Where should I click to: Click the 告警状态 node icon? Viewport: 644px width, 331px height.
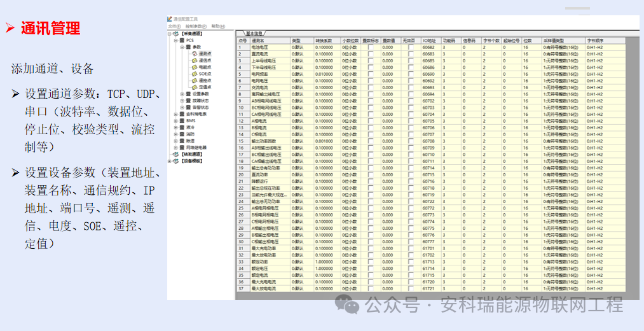click(x=189, y=108)
